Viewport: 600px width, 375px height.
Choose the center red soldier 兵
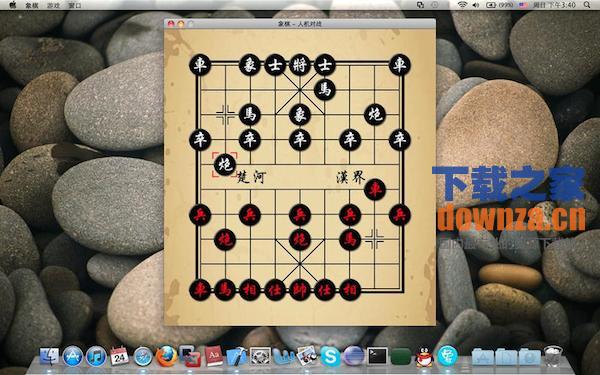(x=300, y=215)
